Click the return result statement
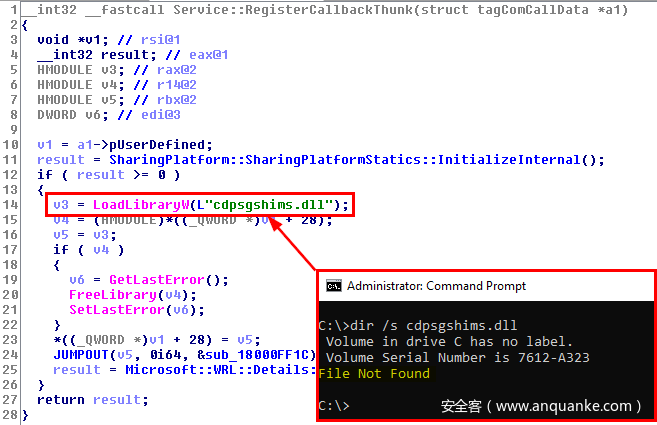The width and height of the screenshot is (657, 425). coord(93,400)
